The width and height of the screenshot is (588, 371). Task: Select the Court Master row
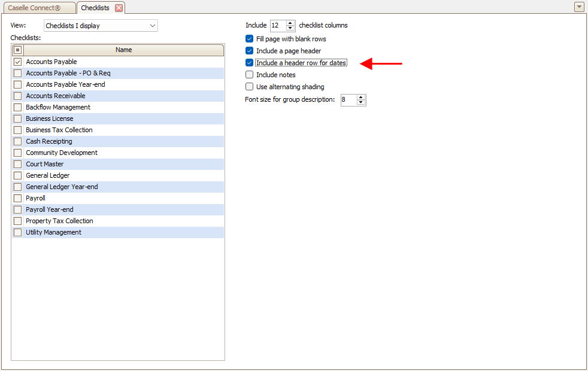pyautogui.click(x=45, y=164)
